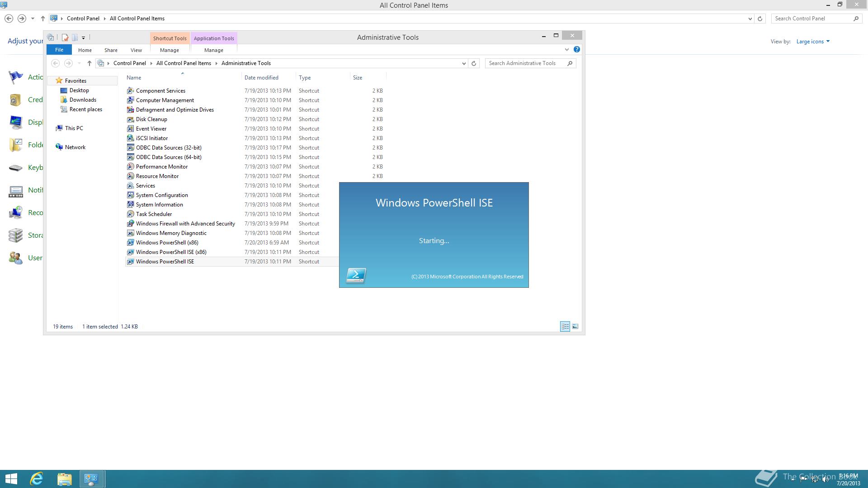
Task: Select This PC in the navigation pane
Action: (74, 128)
